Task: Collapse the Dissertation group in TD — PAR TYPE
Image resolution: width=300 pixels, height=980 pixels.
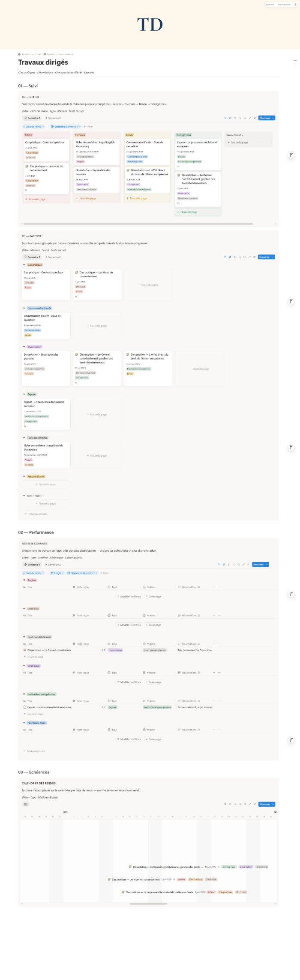Action: click(x=24, y=347)
